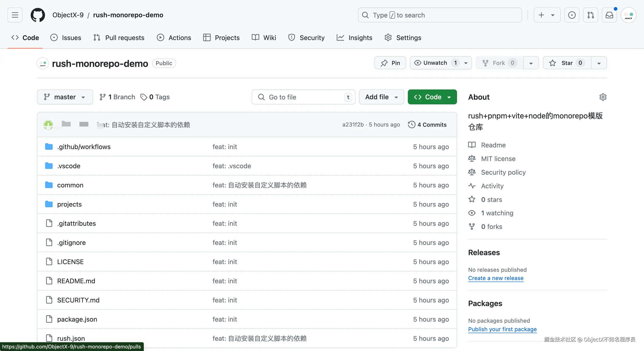Click the GitHub logo home icon
Viewport: 644px width, 351px height.
coord(38,15)
